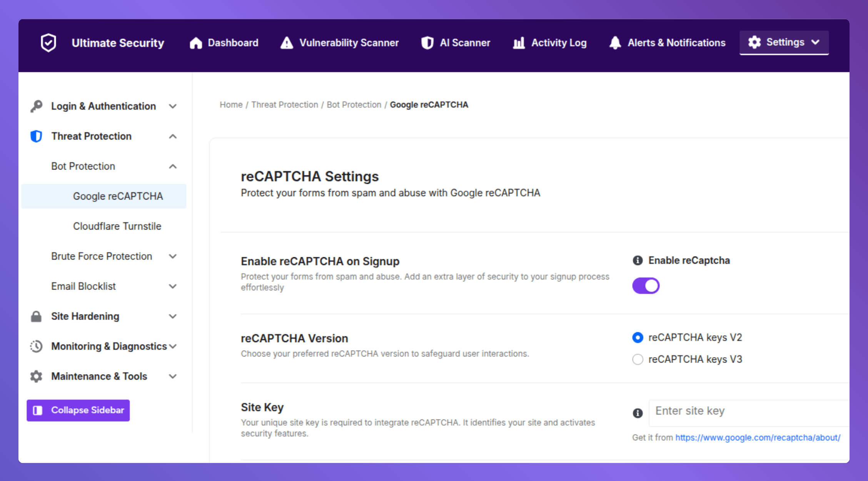The width and height of the screenshot is (868, 481).
Task: Click the Activity Log bar-chart icon
Action: (x=518, y=43)
